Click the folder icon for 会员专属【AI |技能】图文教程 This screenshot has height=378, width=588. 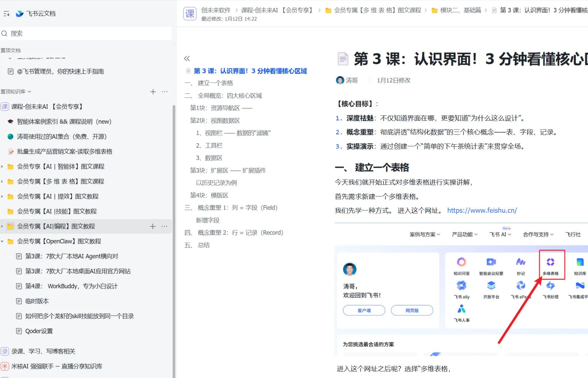10,212
